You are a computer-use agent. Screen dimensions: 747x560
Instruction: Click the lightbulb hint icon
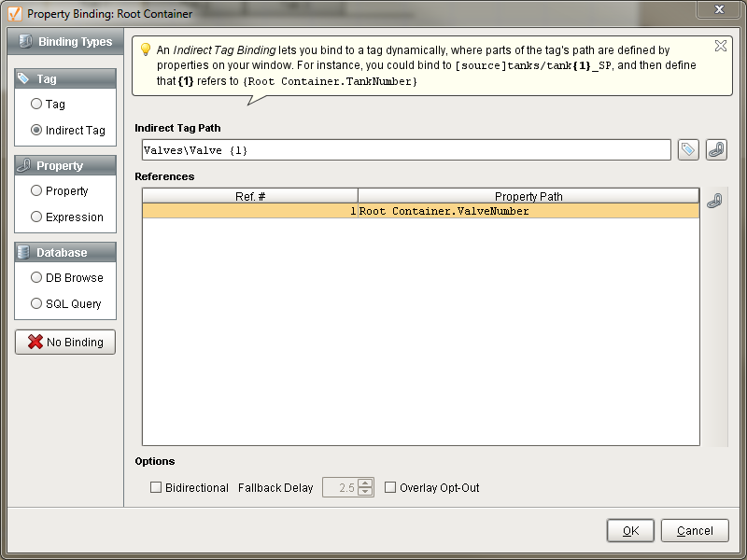click(x=146, y=49)
